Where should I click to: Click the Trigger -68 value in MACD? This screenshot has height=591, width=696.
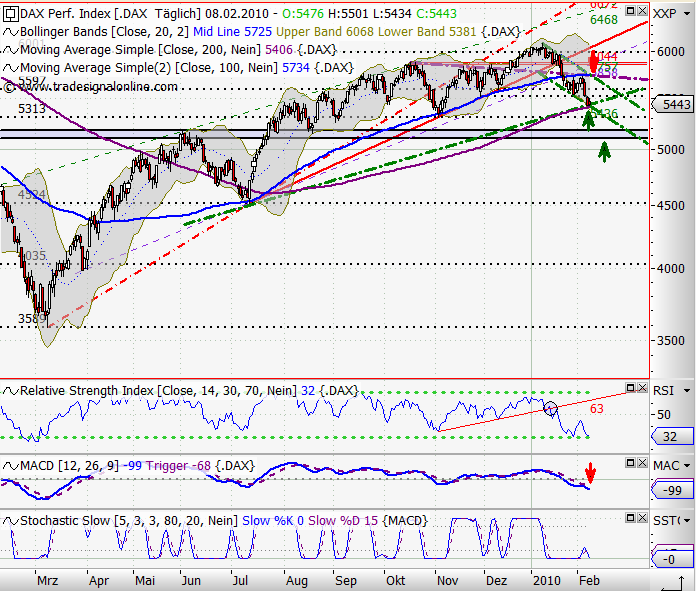tap(178, 466)
